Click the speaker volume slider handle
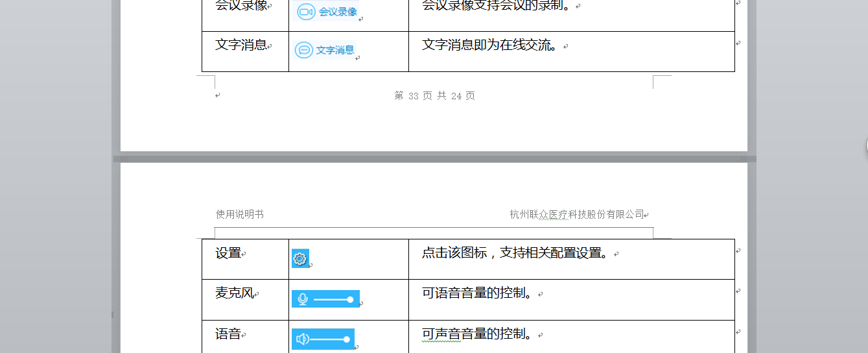 coord(347,339)
